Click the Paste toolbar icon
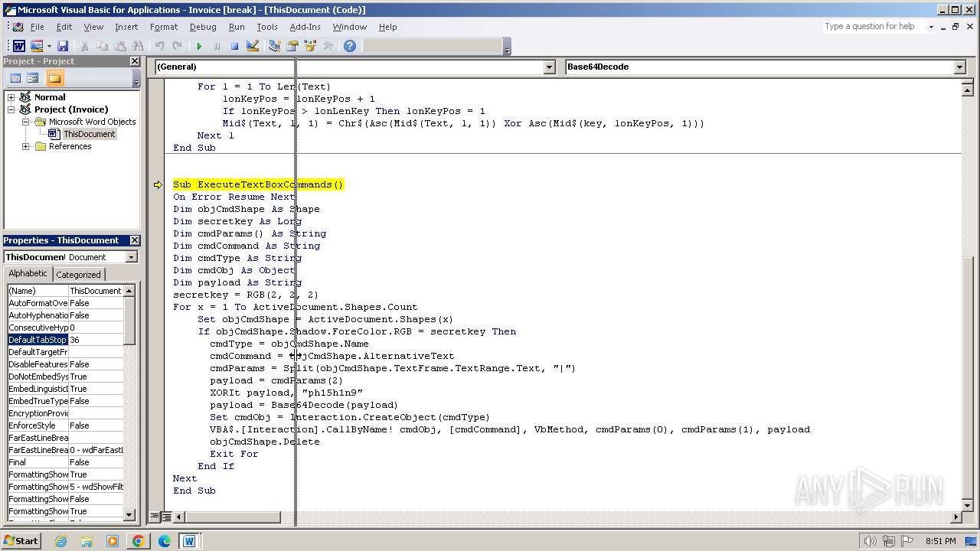This screenshot has width=980, height=551. [x=119, y=47]
